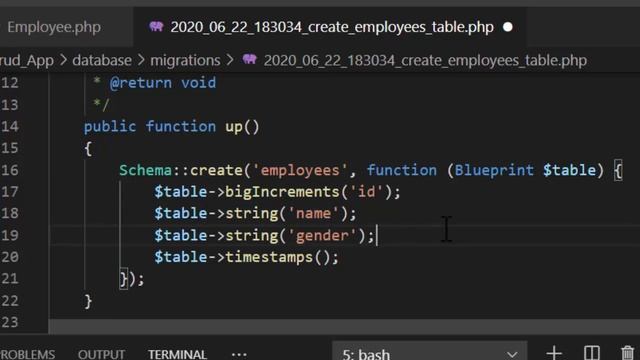Click line number 19 in the gutter
640x360 pixels.
[x=10, y=235]
